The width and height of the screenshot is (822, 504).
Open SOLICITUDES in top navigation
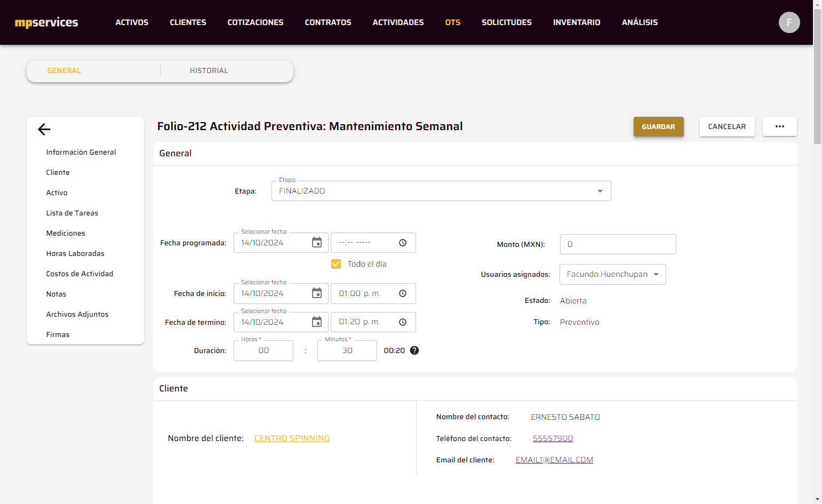507,22
